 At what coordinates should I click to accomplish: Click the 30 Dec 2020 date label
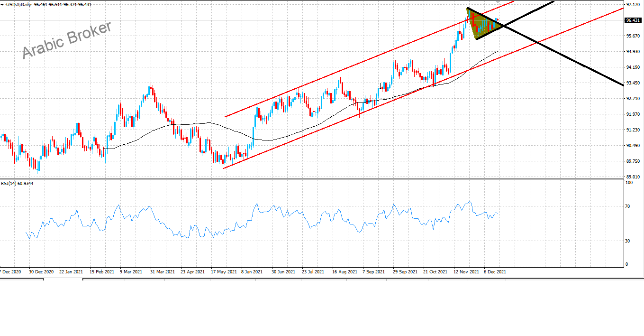[x=40, y=272]
